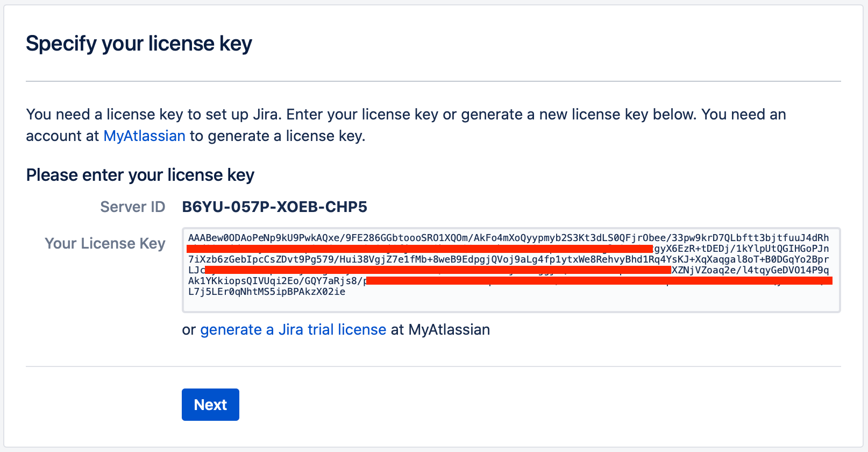Click the last license key line L7j5LEr0qNhtMS5ipBPAkzX02ie
Screen dimensions: 868x452
click(x=267, y=292)
